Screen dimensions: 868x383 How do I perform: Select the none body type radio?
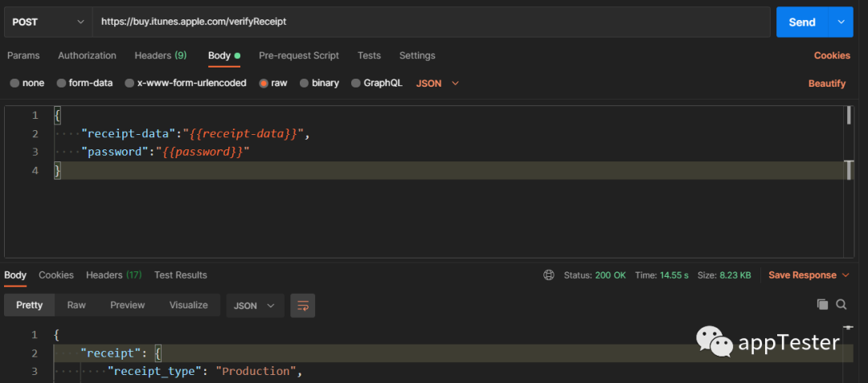click(15, 84)
